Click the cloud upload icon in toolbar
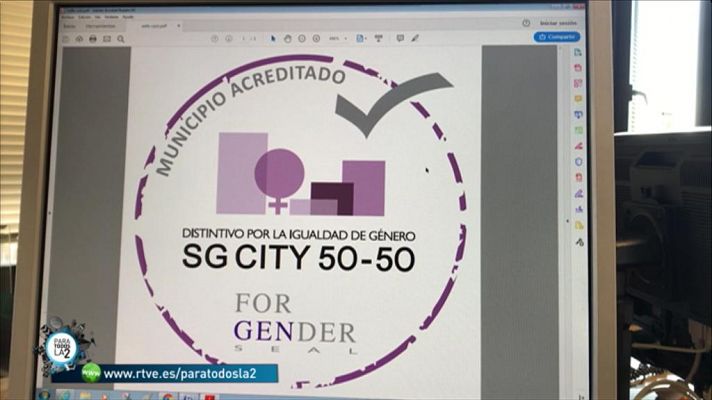Viewport: 712px width, 400px height. tap(79, 40)
